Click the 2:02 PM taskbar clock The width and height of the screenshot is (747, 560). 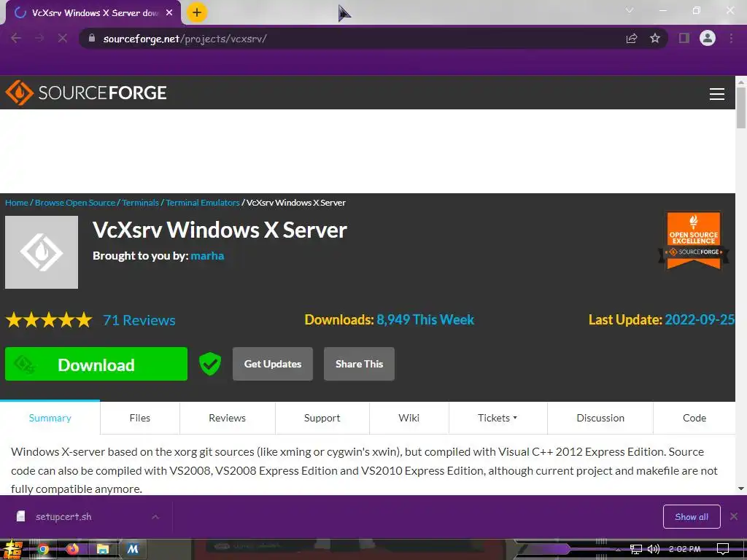pos(684,549)
